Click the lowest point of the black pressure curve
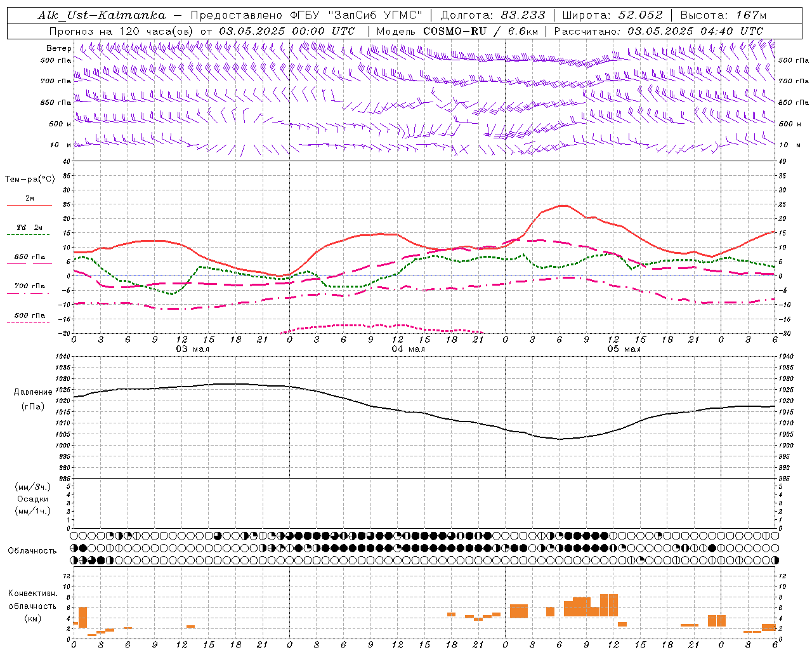The image size is (812, 650). [x=560, y=439]
